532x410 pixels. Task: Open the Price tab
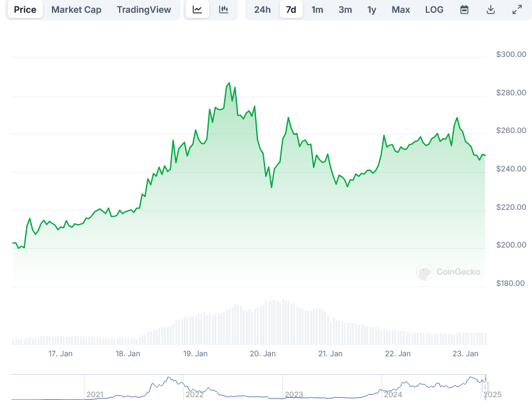(x=25, y=10)
